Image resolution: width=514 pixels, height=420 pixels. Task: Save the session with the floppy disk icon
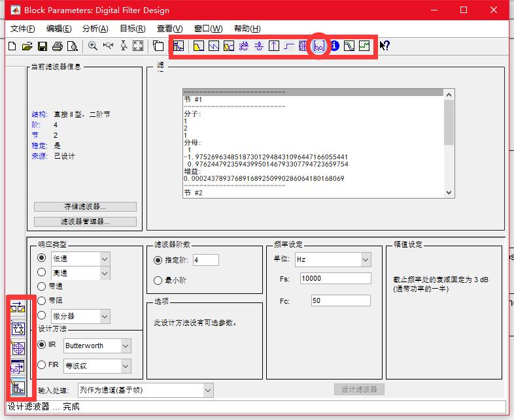point(43,46)
